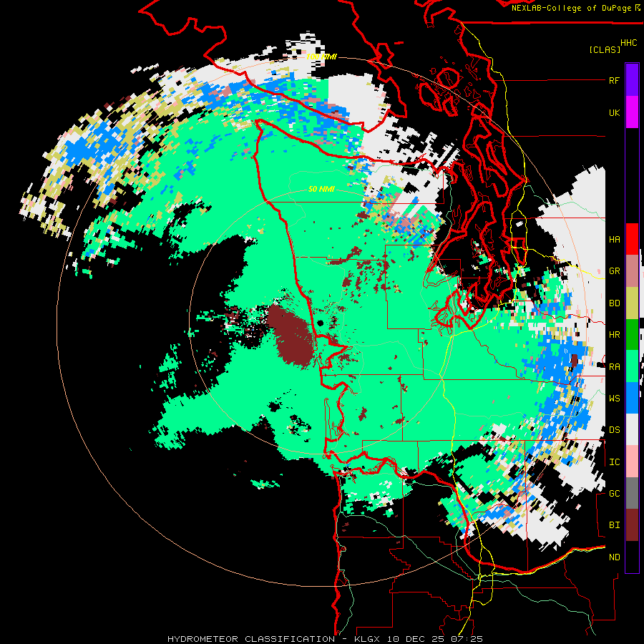The width and height of the screenshot is (644, 644).
Task: Click the BI legend label
Action: (x=614, y=525)
